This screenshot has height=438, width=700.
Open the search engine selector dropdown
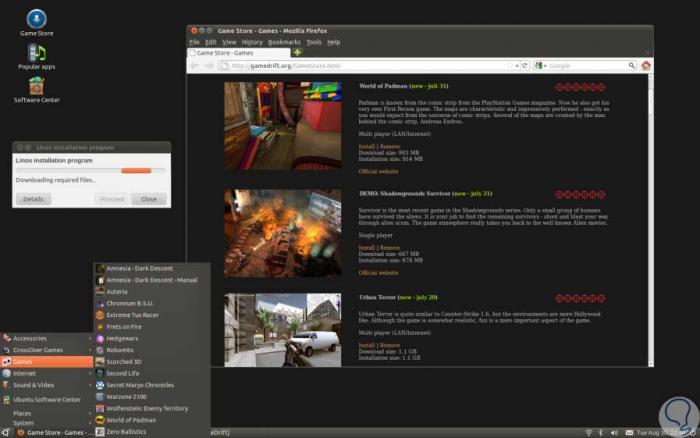(540, 66)
